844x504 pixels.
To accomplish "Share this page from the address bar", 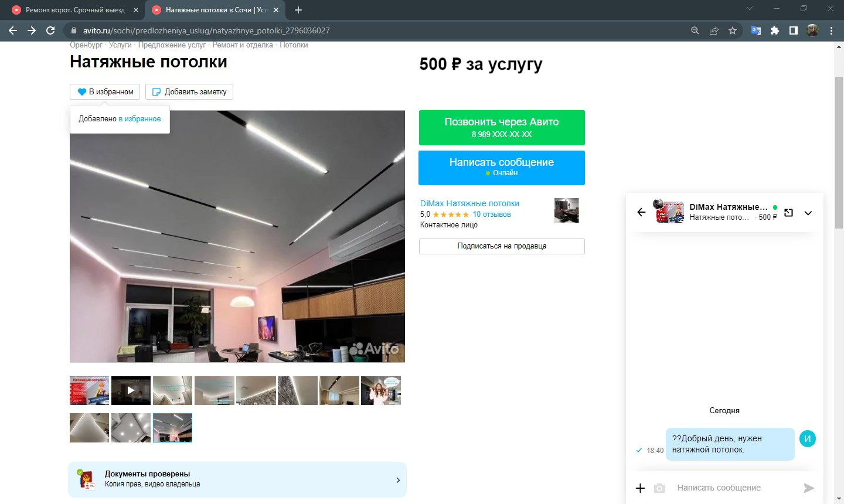I will 714,30.
